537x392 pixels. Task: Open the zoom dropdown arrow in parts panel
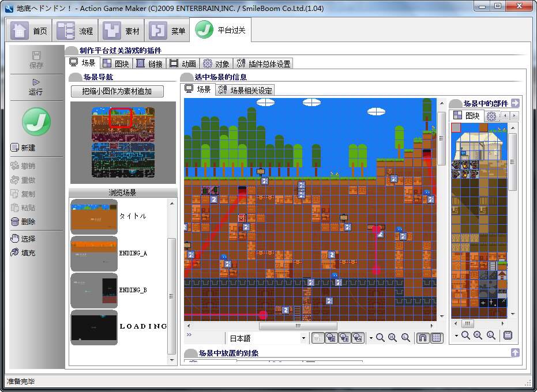click(456, 336)
